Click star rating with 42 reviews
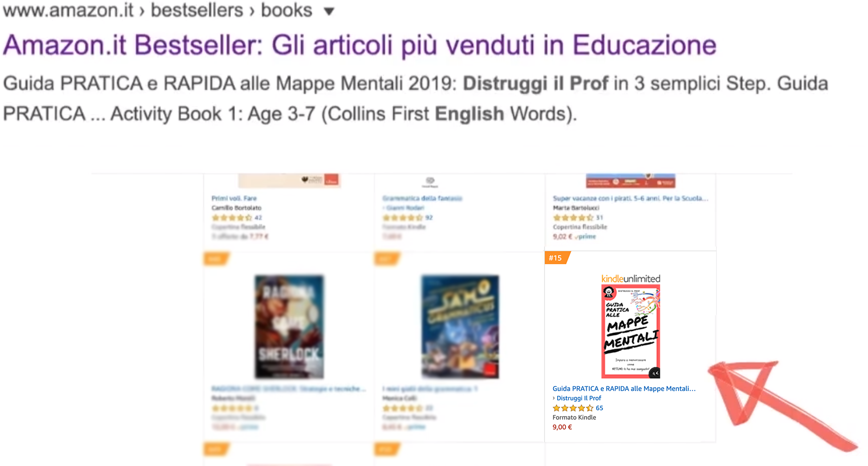The width and height of the screenshot is (868, 466). (232, 218)
